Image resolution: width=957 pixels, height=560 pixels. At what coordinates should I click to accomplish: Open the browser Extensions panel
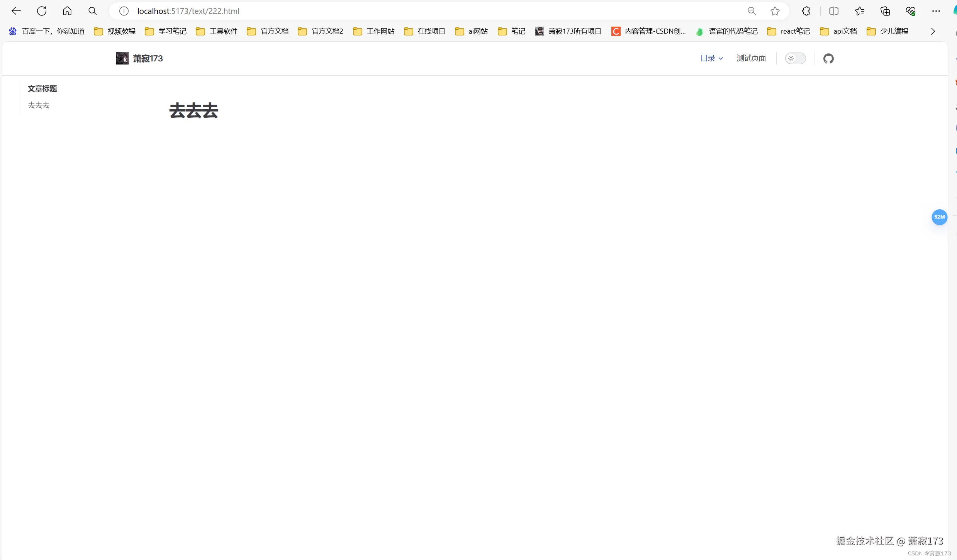click(x=806, y=10)
